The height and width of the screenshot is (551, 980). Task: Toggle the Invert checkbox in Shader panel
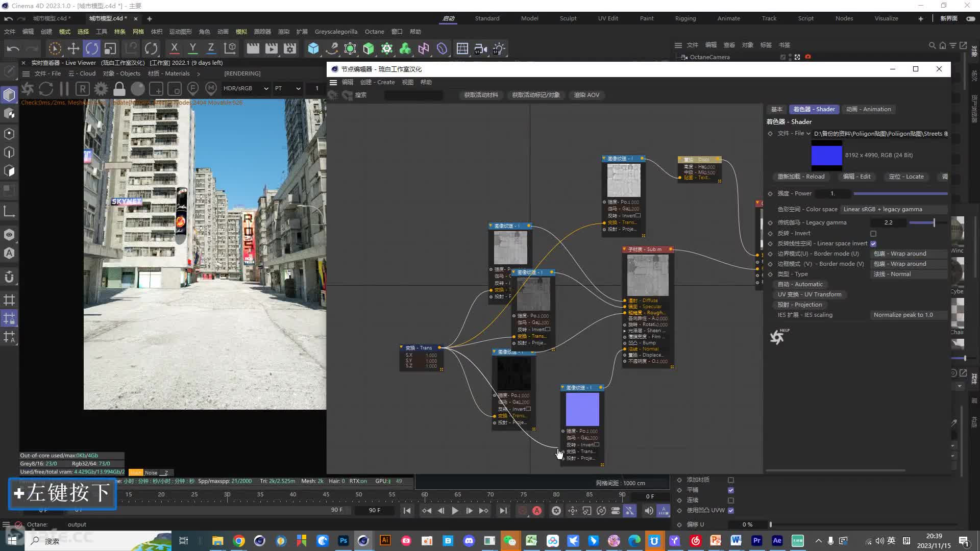pyautogui.click(x=873, y=233)
